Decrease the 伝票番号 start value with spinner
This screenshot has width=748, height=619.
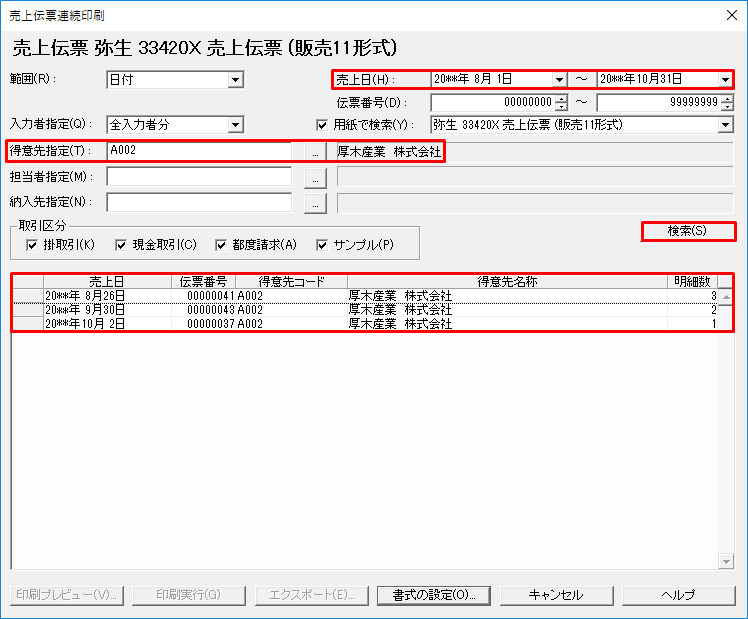[x=561, y=106]
